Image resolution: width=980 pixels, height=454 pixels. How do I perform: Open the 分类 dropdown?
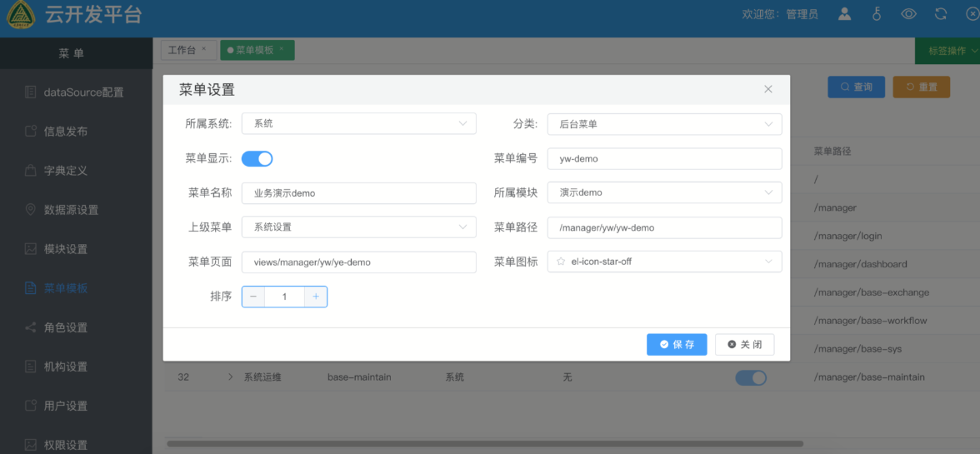click(664, 124)
